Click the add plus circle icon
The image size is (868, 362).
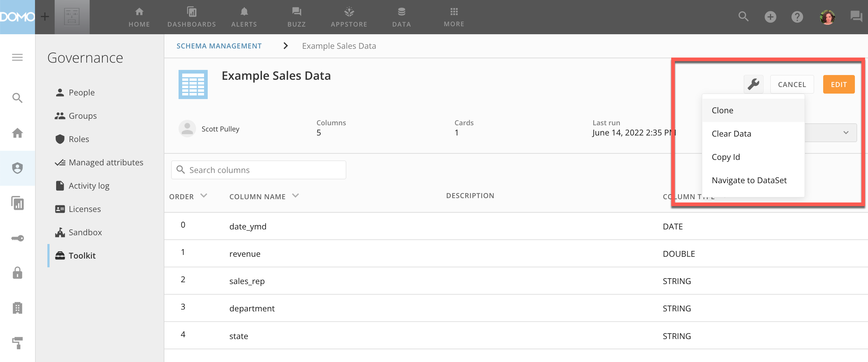click(x=770, y=17)
